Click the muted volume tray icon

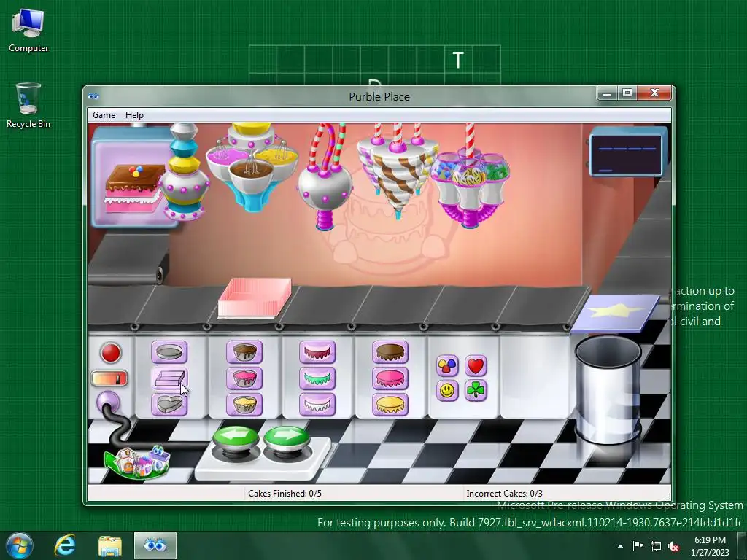(x=673, y=547)
